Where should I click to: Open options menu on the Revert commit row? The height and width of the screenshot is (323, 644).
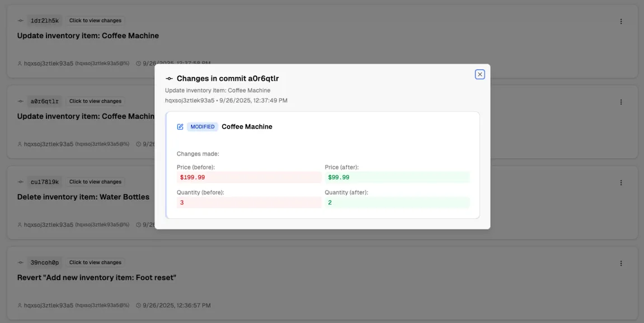click(621, 263)
